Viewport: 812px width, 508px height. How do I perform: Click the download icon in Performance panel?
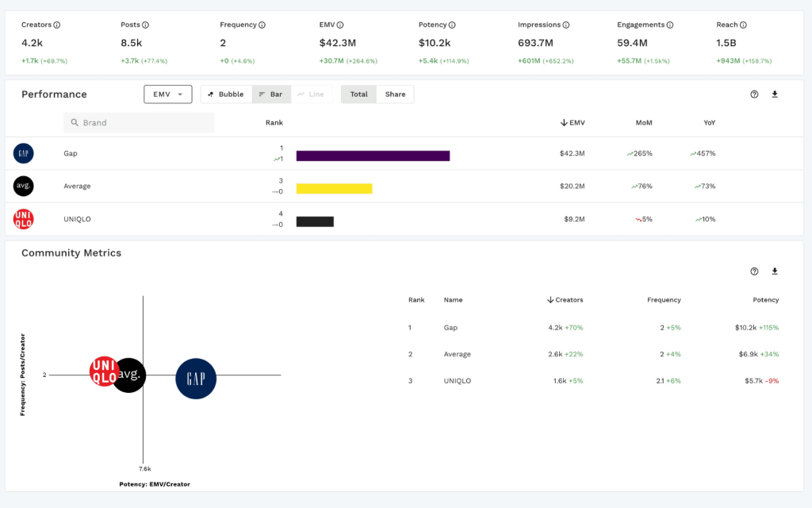775,94
